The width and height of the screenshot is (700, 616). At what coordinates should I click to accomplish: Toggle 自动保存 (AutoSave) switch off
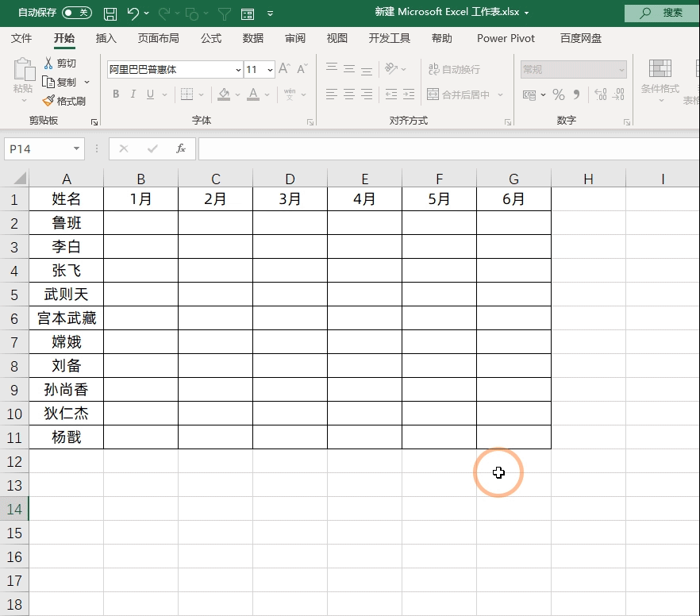tap(75, 12)
